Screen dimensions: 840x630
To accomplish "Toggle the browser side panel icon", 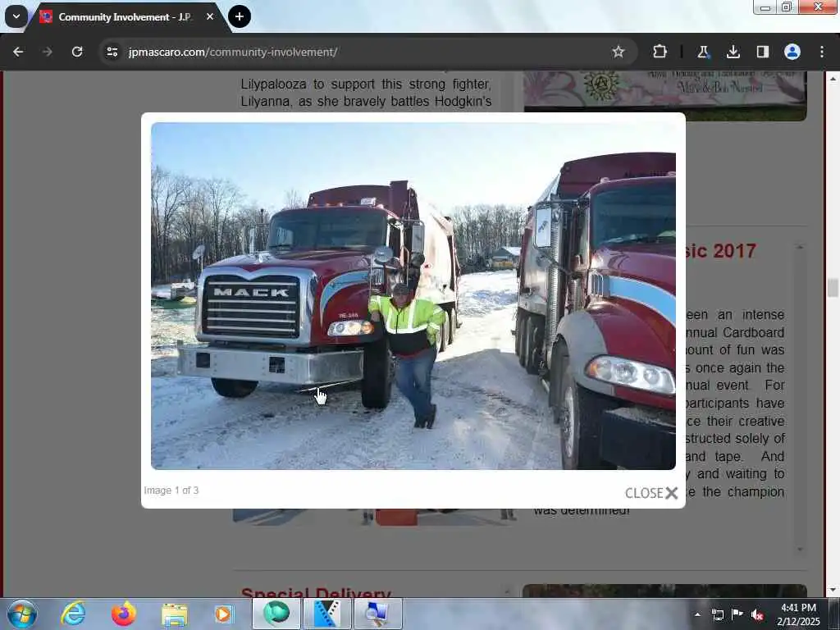I will point(762,52).
